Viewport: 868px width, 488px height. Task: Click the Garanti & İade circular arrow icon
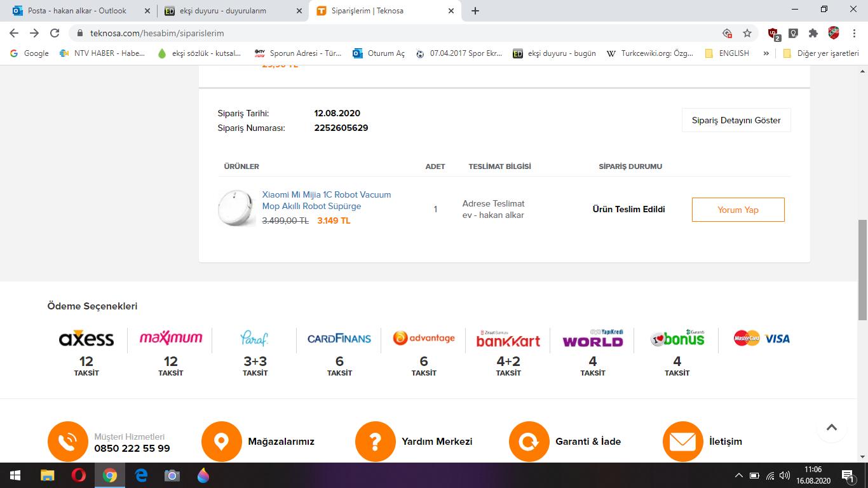coord(529,442)
